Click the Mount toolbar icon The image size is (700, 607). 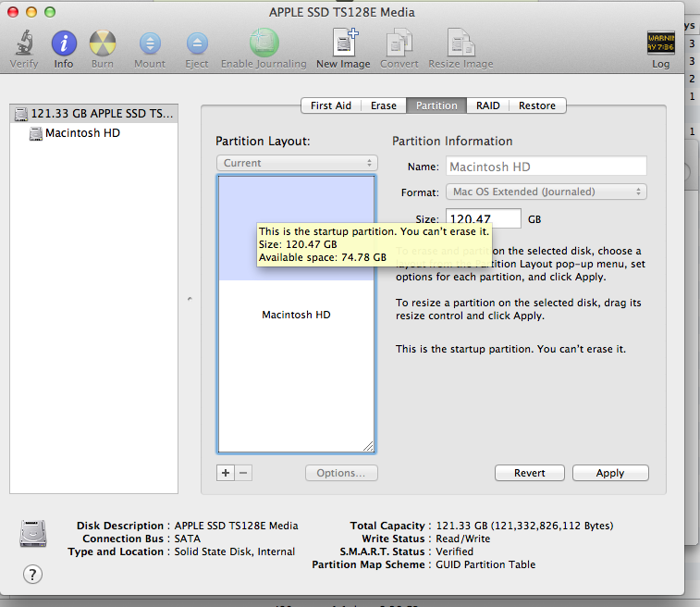(x=150, y=43)
